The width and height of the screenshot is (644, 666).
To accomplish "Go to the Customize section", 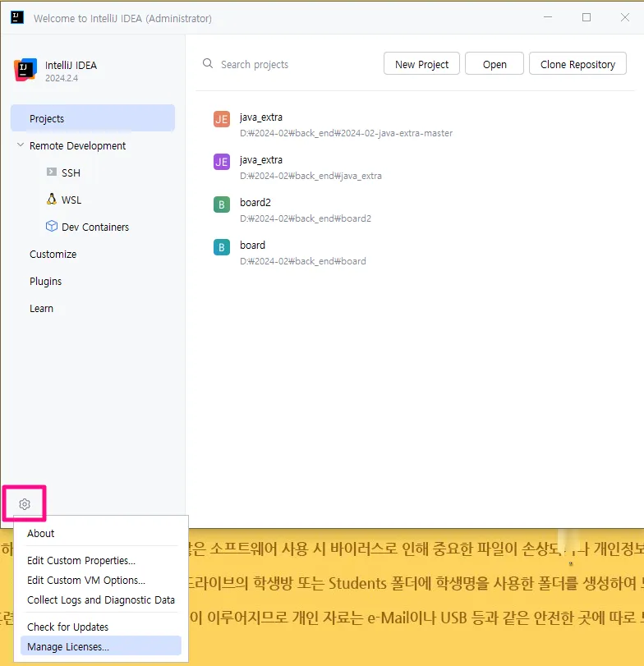I will [x=53, y=254].
